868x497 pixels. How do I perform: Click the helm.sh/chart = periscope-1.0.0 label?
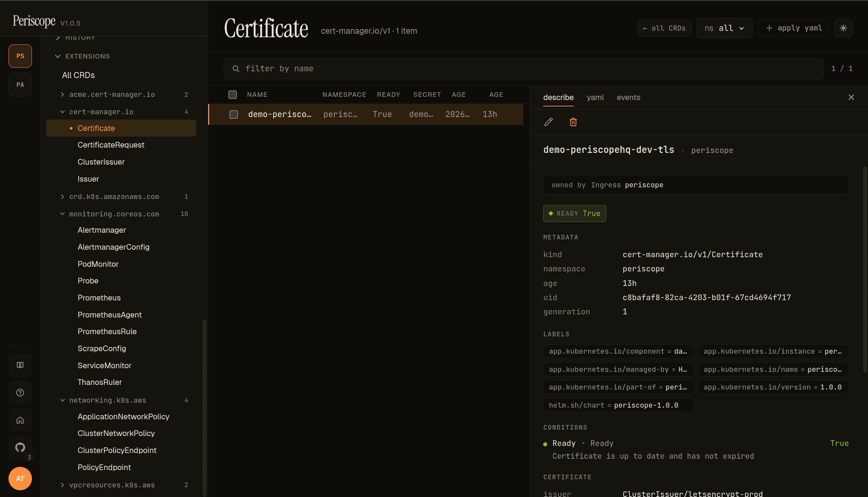tap(618, 405)
